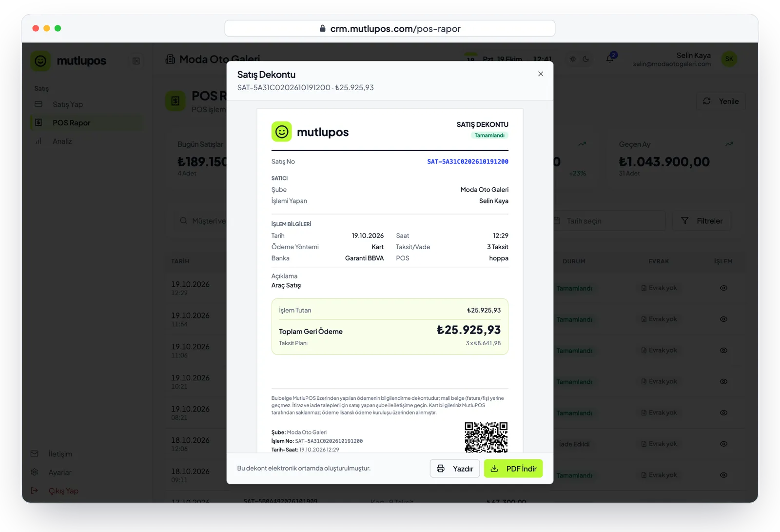Open Satış Yap menu item
This screenshot has width=780, height=532.
(87, 104)
